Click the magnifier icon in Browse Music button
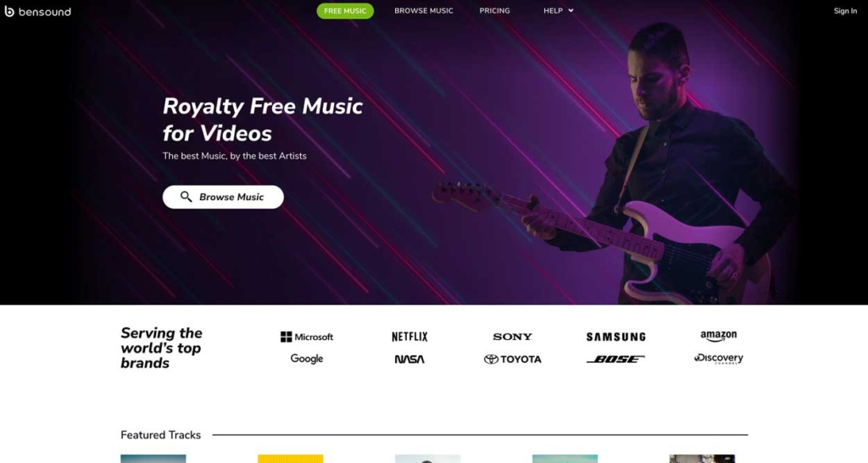868x463 pixels. (186, 197)
